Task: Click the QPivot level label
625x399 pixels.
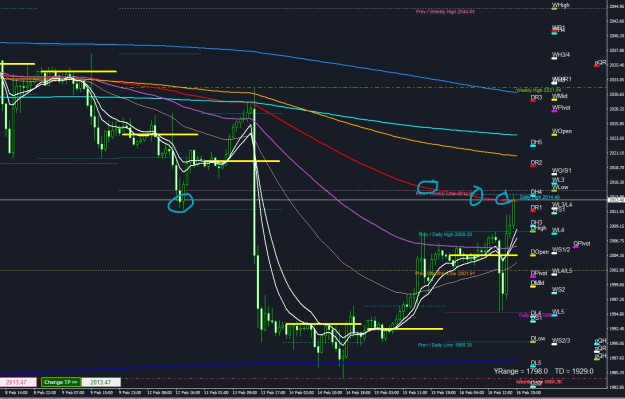Action: click(x=582, y=244)
